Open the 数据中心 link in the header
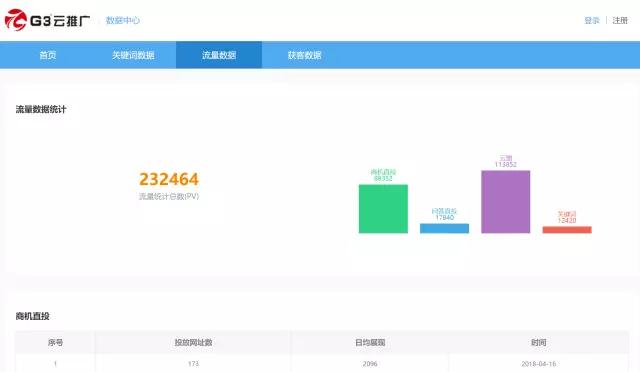The width and height of the screenshot is (640, 372). pos(122,20)
